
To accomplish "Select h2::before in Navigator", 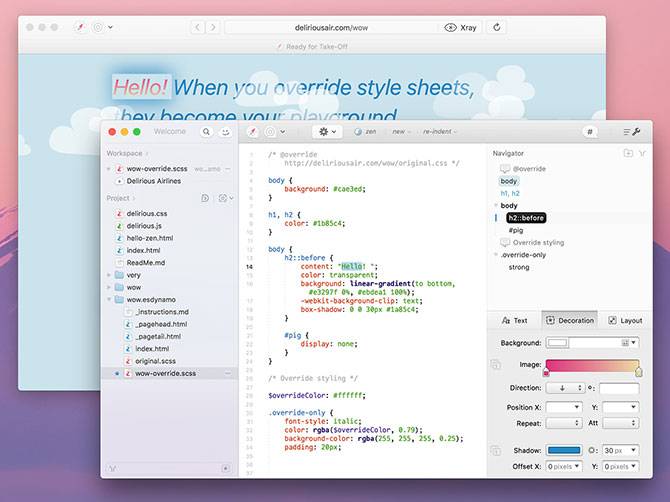I will (526, 218).
